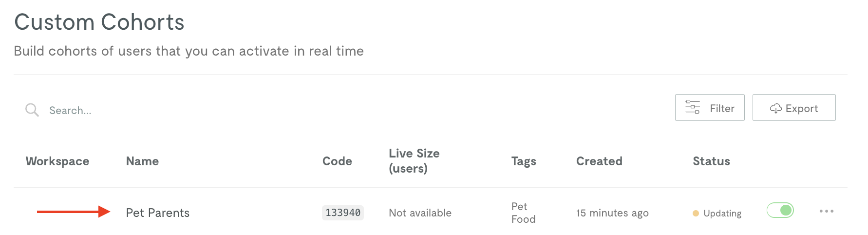Open the Filter button
The height and width of the screenshot is (235, 868).
[x=710, y=107]
